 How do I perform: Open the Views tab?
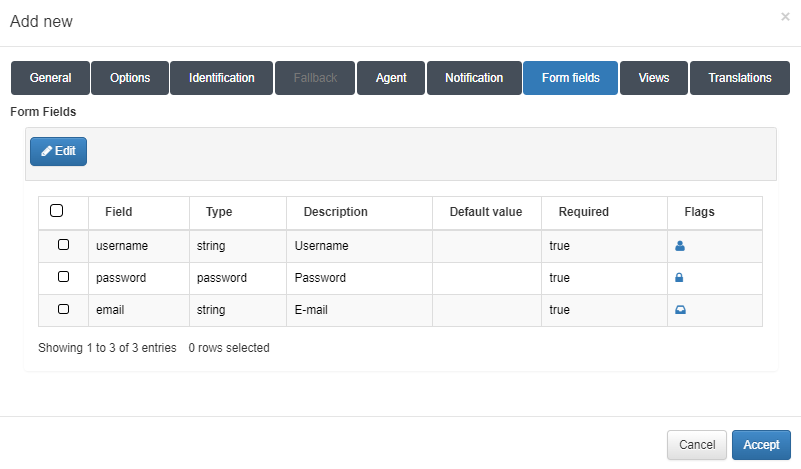point(654,78)
